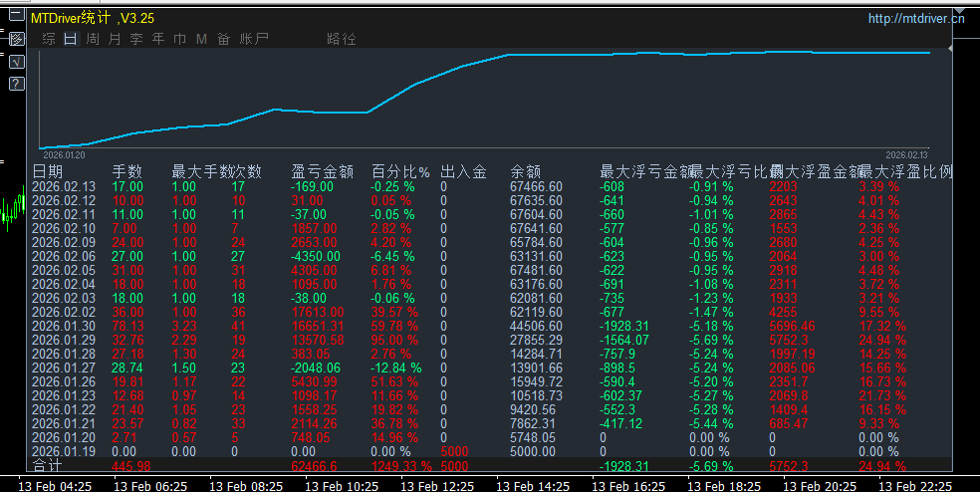Click the 1249.33 % total percentage
Image resolution: width=980 pixels, height=492 pixels.
tap(402, 466)
